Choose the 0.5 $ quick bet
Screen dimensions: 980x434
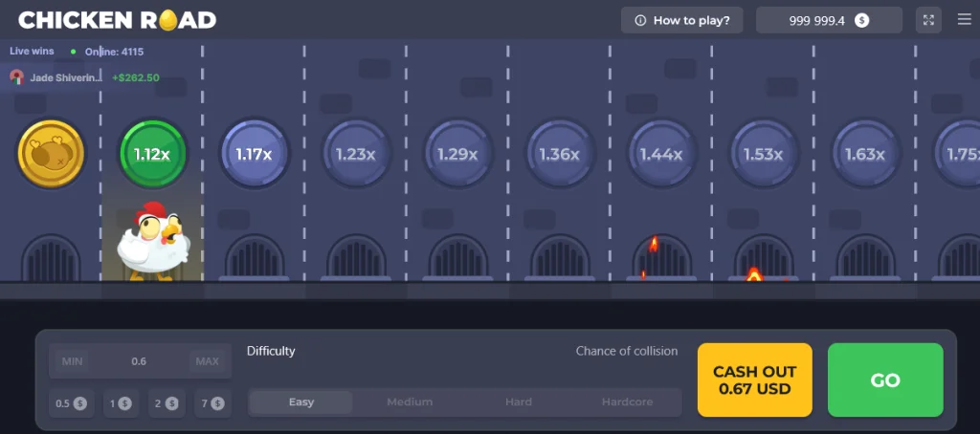coord(71,403)
